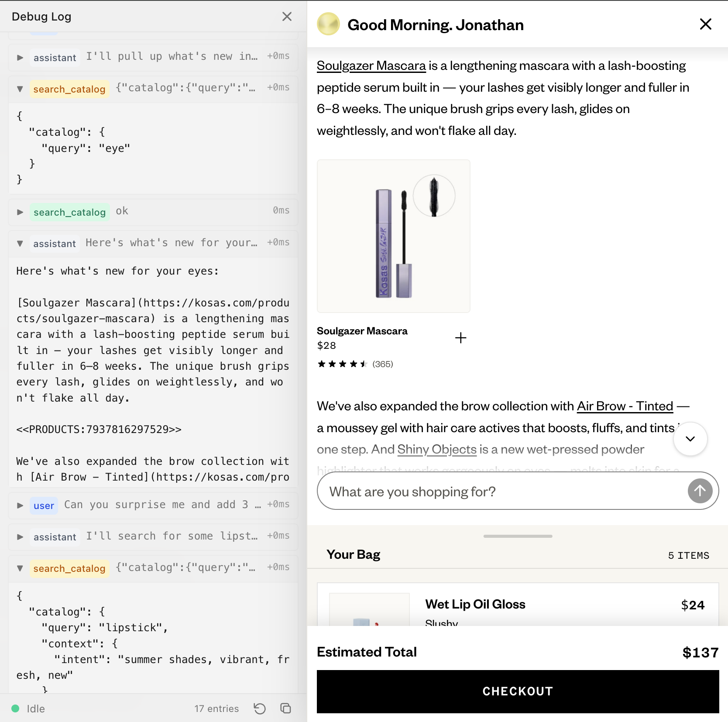728x722 pixels.
Task: Click the "Your Bag" heading
Action: pos(353,554)
